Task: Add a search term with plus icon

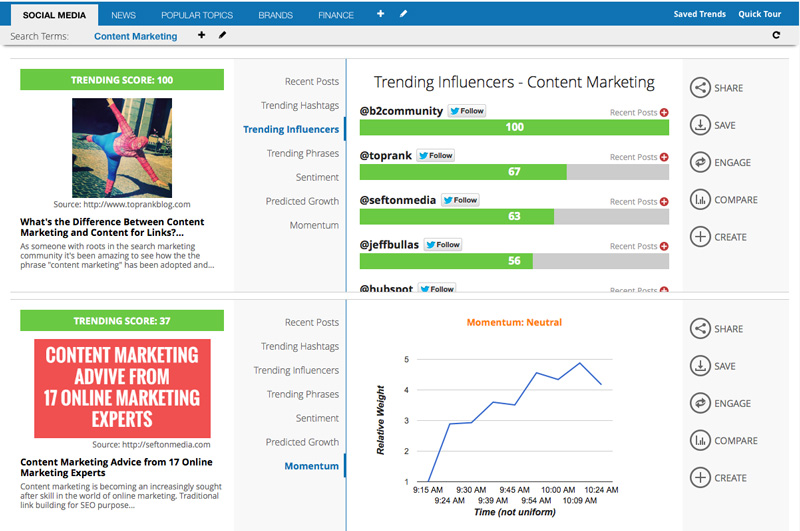Action: 202,35
